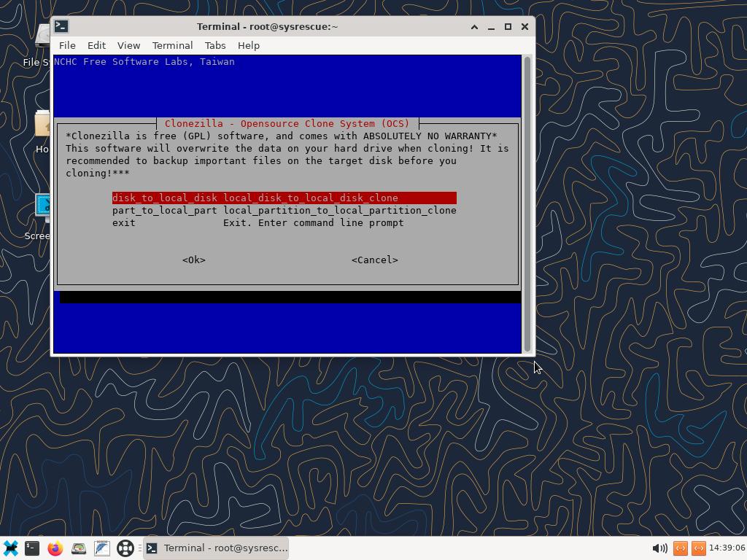747x560 pixels.
Task: Launch terminal emulator from the panel
Action: tap(32, 548)
